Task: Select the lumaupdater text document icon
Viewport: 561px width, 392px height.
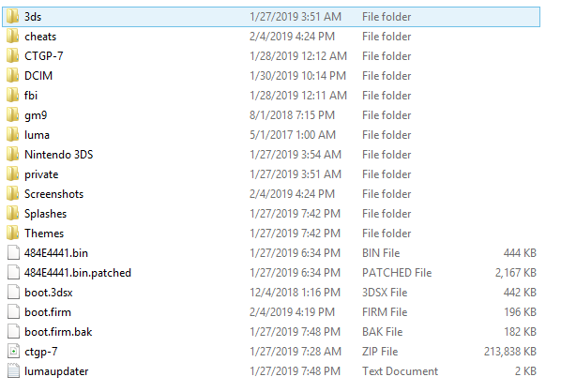Action: click(13, 370)
